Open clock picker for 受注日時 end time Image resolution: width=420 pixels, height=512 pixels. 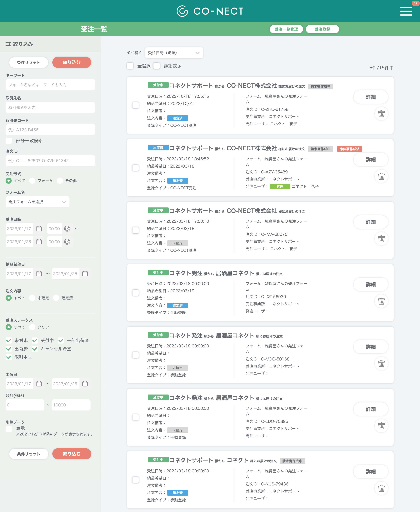click(67, 242)
